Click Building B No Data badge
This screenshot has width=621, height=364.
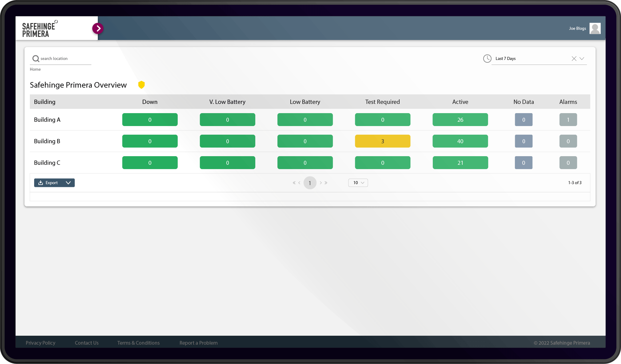point(523,141)
